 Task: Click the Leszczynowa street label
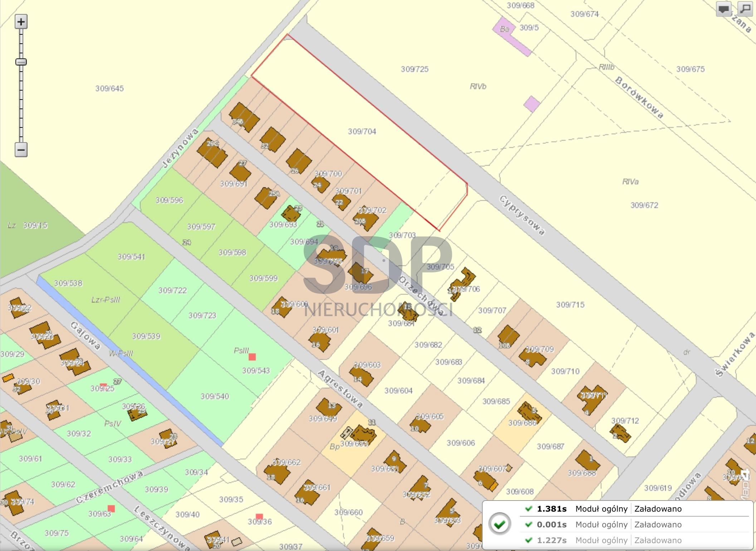(162, 528)
